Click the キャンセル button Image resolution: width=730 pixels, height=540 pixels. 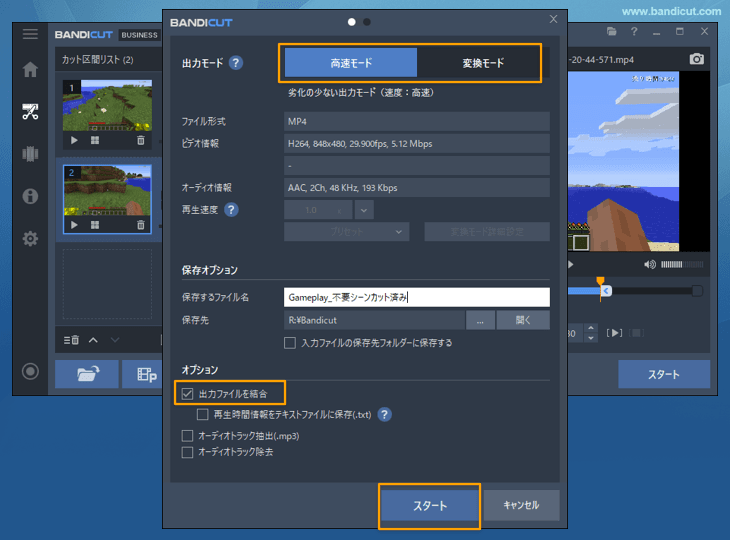click(x=521, y=505)
